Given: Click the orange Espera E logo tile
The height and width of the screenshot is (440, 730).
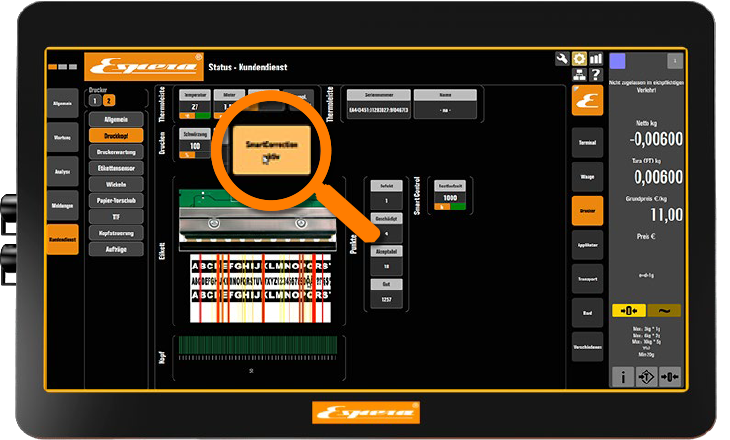Looking at the screenshot, I should click(x=586, y=100).
